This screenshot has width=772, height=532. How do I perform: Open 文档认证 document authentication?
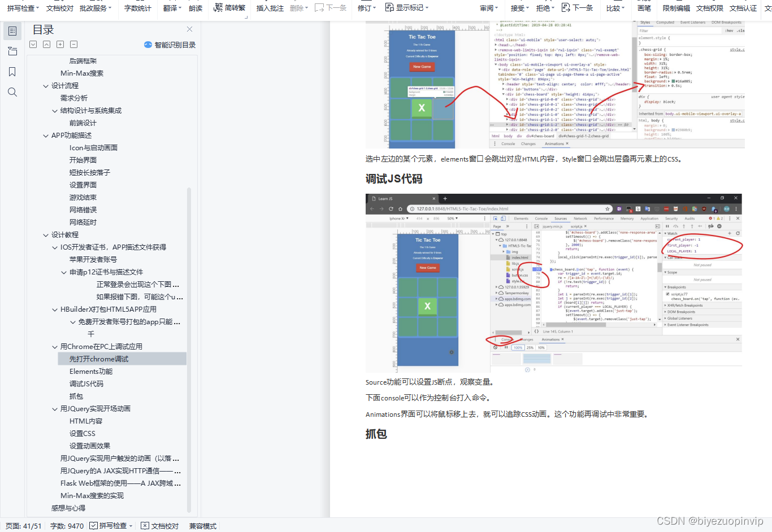pos(743,8)
